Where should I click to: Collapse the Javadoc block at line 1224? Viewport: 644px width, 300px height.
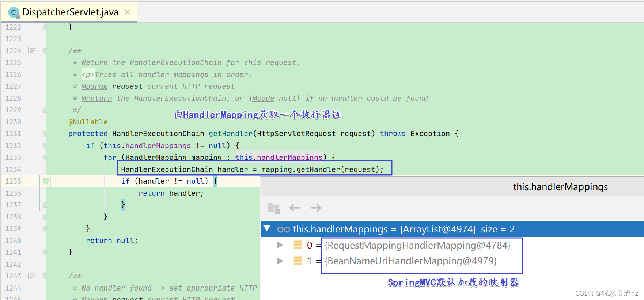(46, 51)
